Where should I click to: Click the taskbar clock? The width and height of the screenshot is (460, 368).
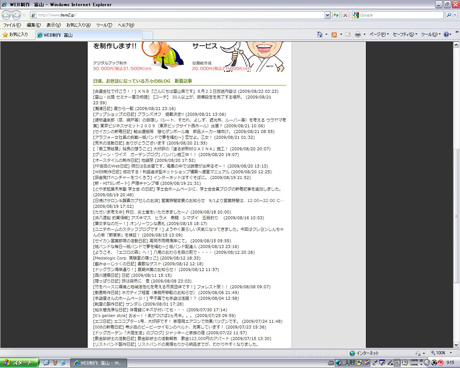pyautogui.click(x=451, y=363)
